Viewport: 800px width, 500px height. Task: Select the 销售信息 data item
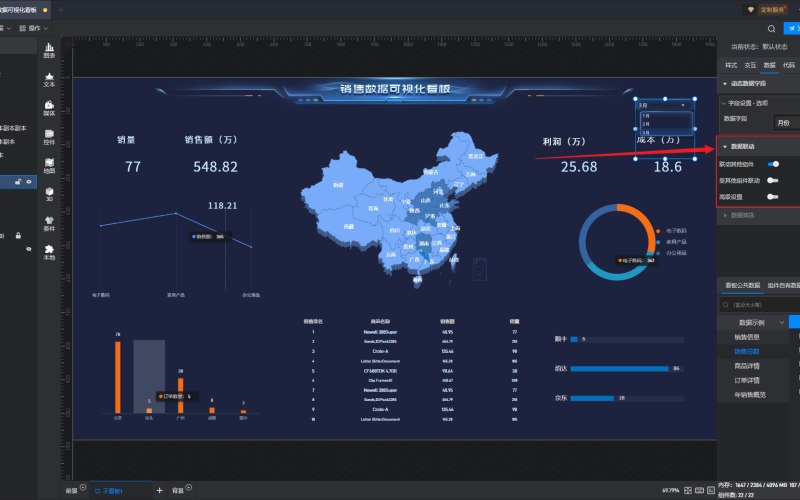tap(747, 337)
